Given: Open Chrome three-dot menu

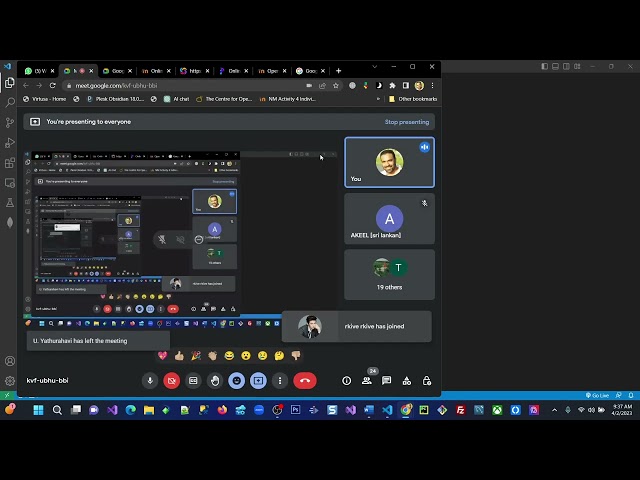Looking at the screenshot, I should [x=432, y=85].
